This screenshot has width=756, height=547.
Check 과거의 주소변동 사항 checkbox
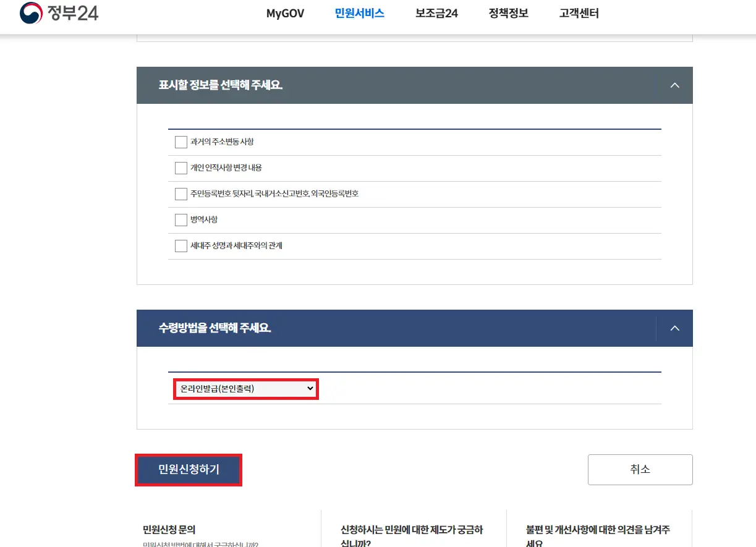coord(181,142)
